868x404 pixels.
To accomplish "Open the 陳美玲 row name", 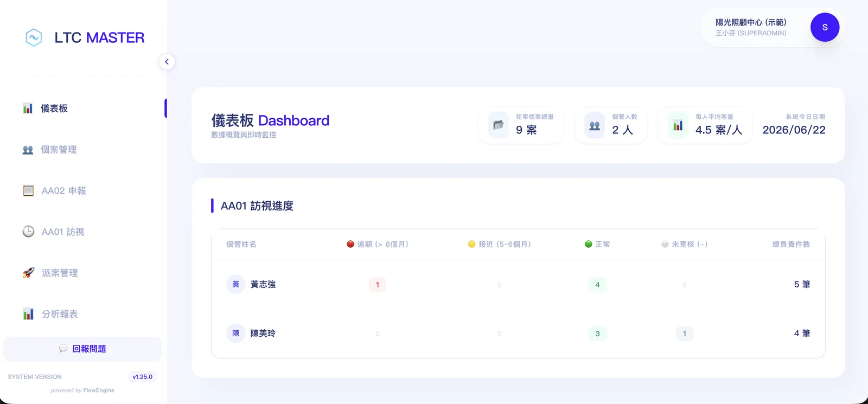I will pyautogui.click(x=263, y=334).
